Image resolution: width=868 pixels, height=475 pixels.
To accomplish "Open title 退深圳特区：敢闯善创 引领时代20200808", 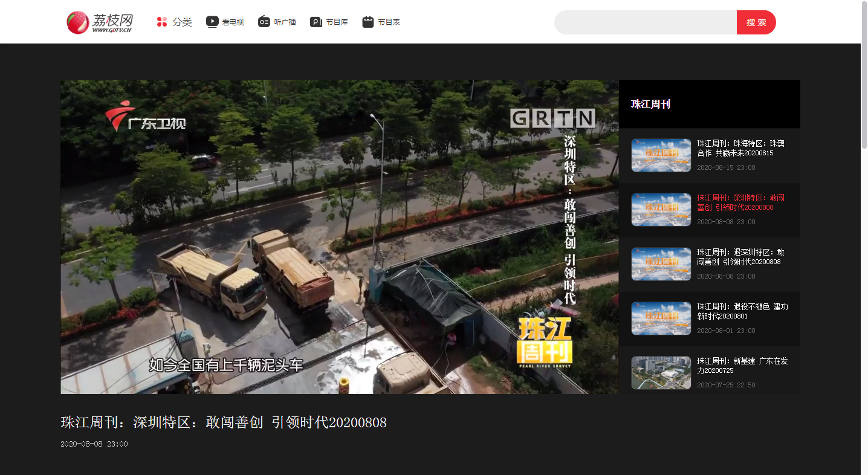I will click(x=741, y=257).
